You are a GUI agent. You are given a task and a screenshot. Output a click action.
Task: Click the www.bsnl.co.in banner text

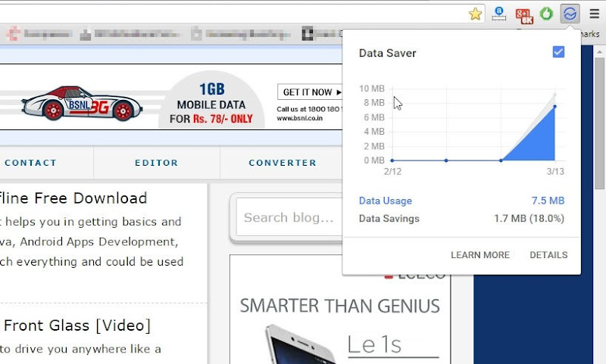coord(299,118)
